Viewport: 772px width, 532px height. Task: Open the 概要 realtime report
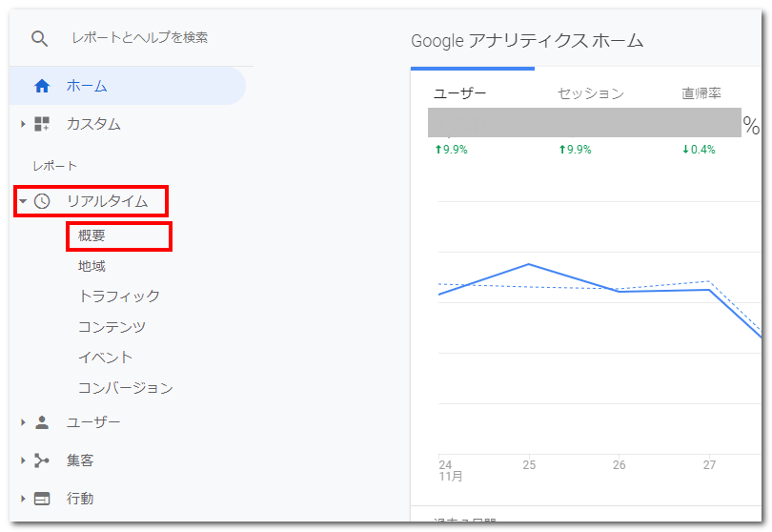point(91,235)
